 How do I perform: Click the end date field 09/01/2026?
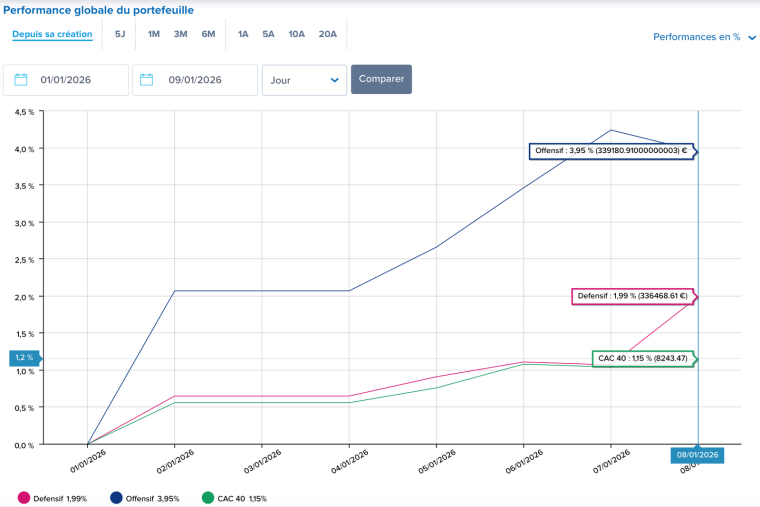(x=203, y=80)
